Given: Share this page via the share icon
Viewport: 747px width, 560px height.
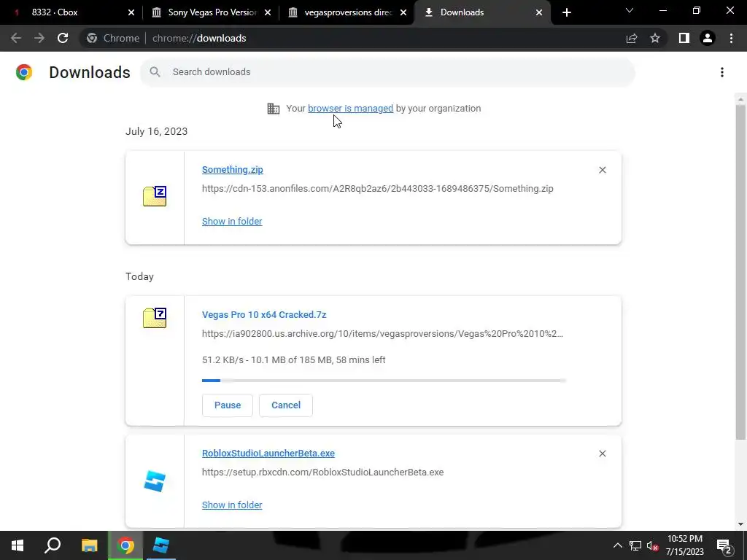Looking at the screenshot, I should tap(632, 38).
